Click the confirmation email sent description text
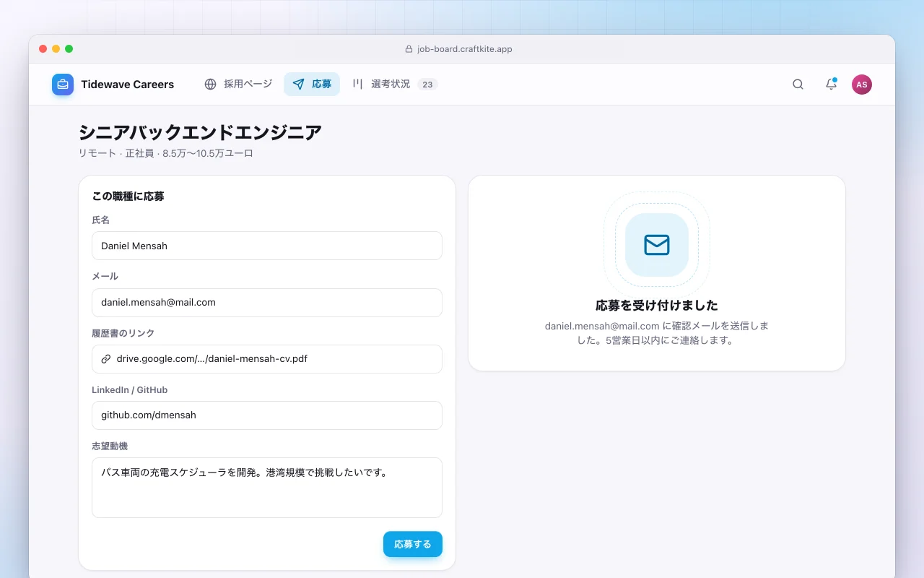Image resolution: width=924 pixels, height=578 pixels. [657, 333]
